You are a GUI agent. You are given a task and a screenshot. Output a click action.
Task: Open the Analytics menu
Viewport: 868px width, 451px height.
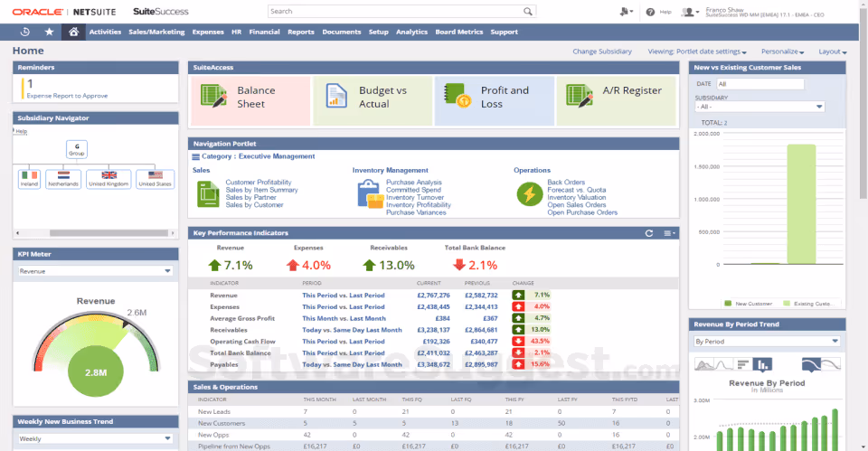click(x=411, y=33)
